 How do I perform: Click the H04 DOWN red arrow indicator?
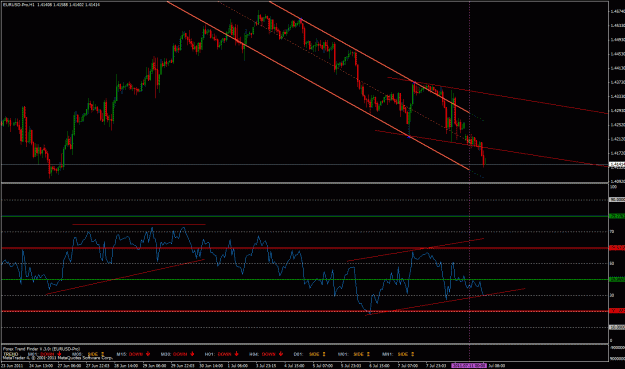tap(281, 354)
